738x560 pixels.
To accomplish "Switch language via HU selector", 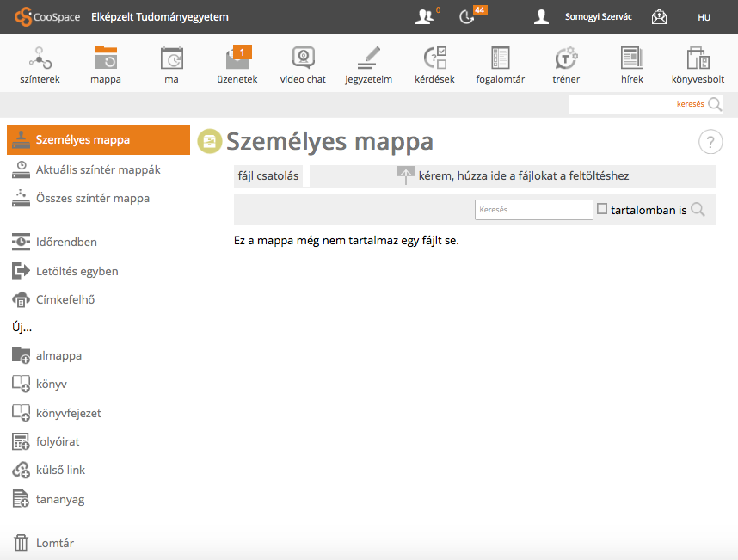I will [x=704, y=17].
